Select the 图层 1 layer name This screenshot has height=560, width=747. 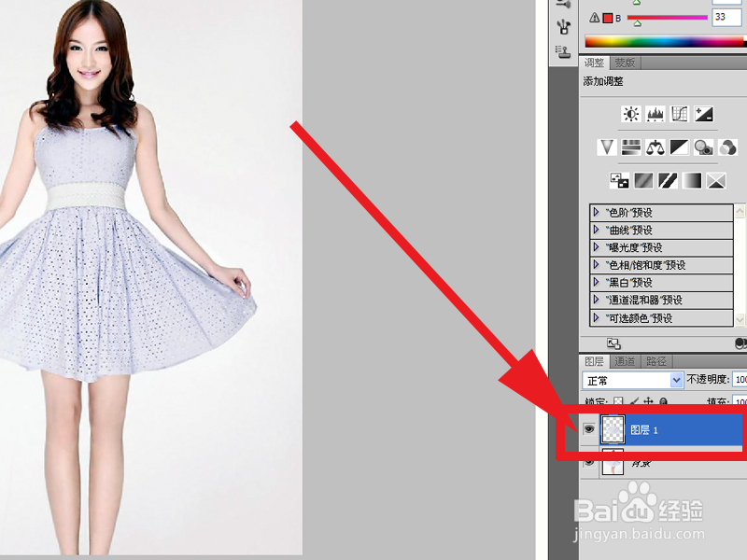643,430
